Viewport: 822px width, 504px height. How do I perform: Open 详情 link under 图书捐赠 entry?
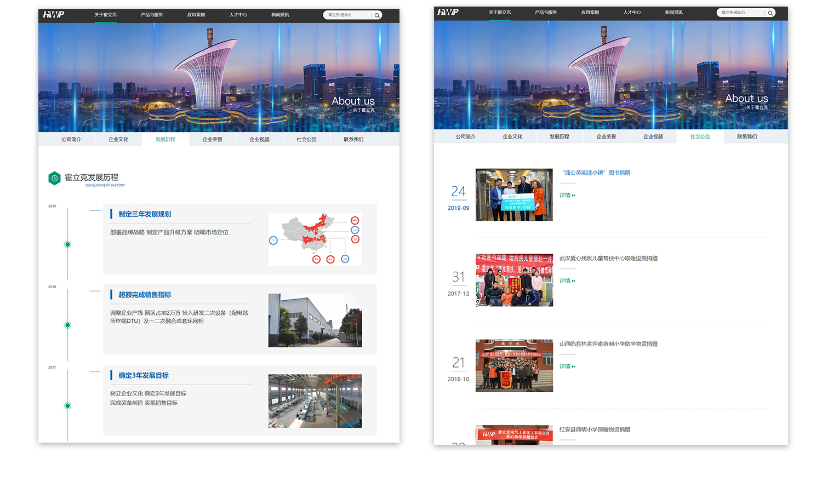567,196
